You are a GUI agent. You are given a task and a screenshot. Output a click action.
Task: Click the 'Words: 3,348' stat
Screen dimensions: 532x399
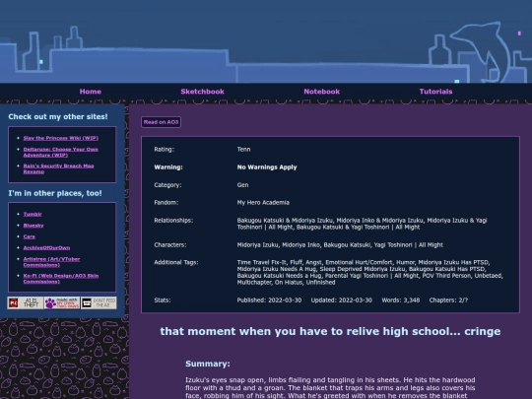[401, 300]
